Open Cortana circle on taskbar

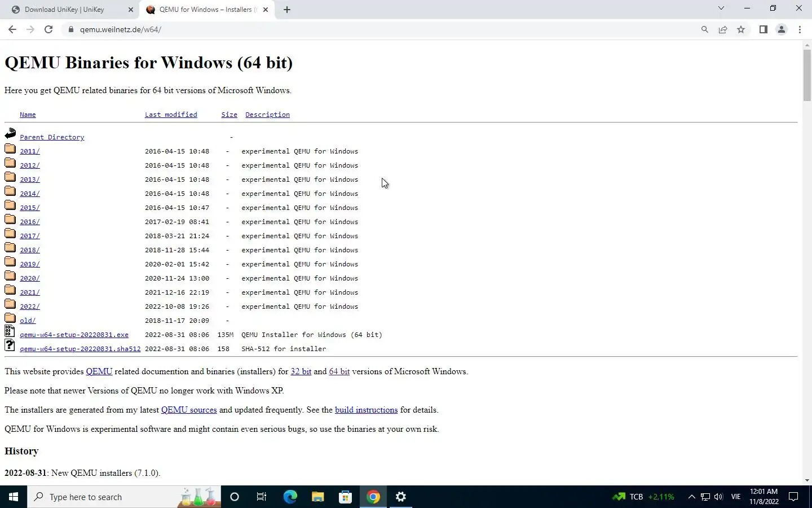coord(235,497)
